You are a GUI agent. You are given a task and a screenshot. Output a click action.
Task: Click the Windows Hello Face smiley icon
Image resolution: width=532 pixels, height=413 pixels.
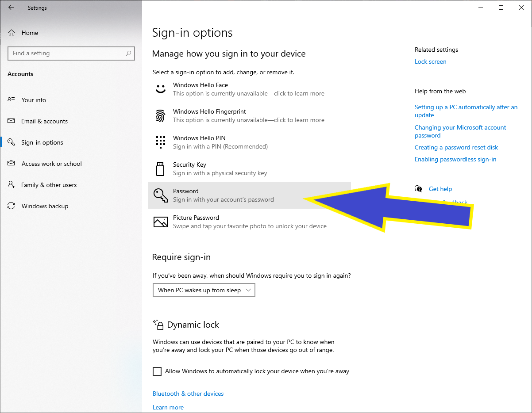point(160,89)
